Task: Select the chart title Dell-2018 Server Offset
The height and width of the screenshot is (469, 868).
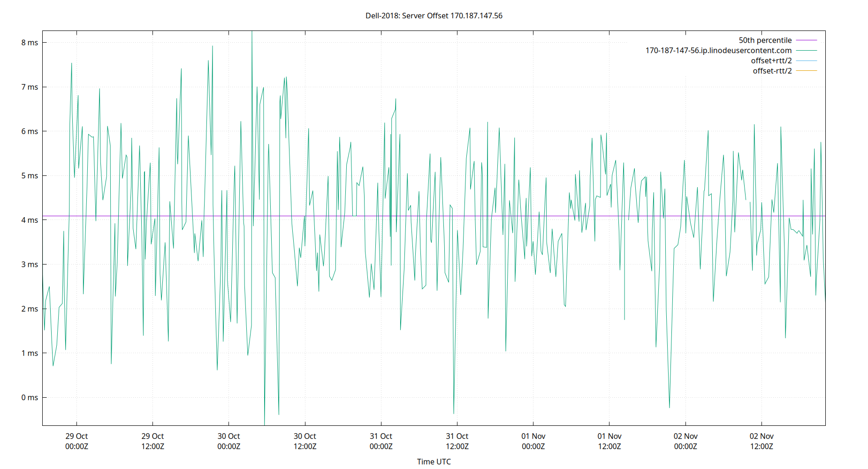Action: 434,15
